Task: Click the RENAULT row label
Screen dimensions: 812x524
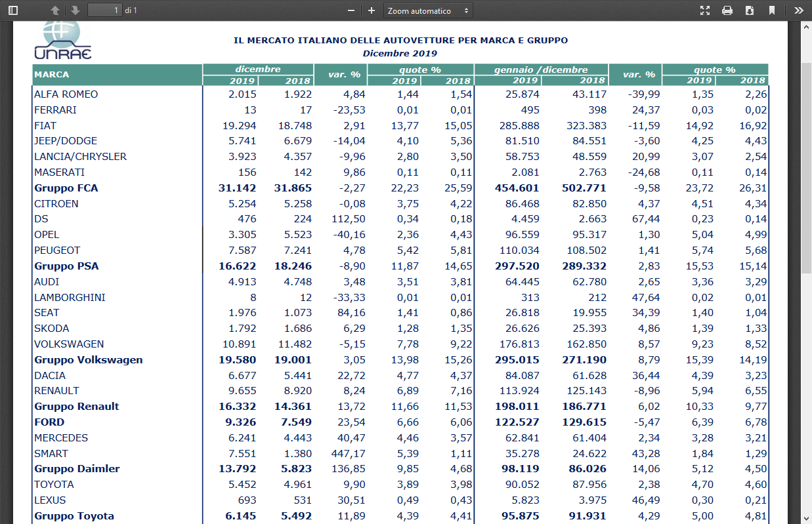Action: pos(56,391)
